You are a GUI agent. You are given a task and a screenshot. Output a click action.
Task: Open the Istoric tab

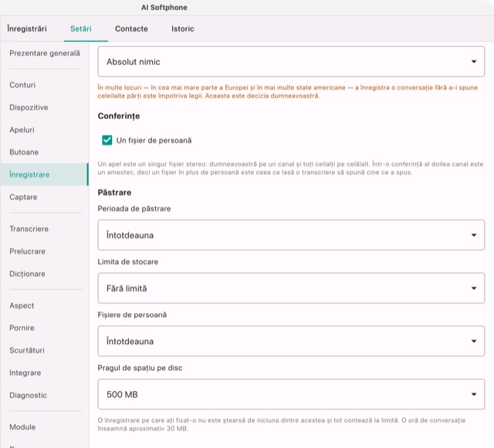183,29
